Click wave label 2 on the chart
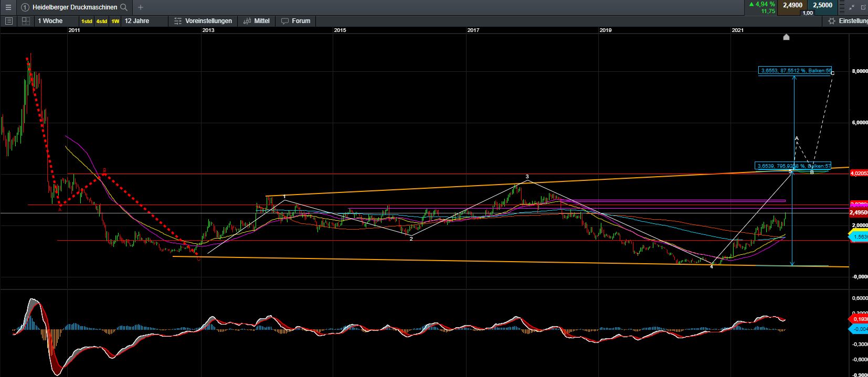This screenshot has height=377, width=868. pos(411,239)
